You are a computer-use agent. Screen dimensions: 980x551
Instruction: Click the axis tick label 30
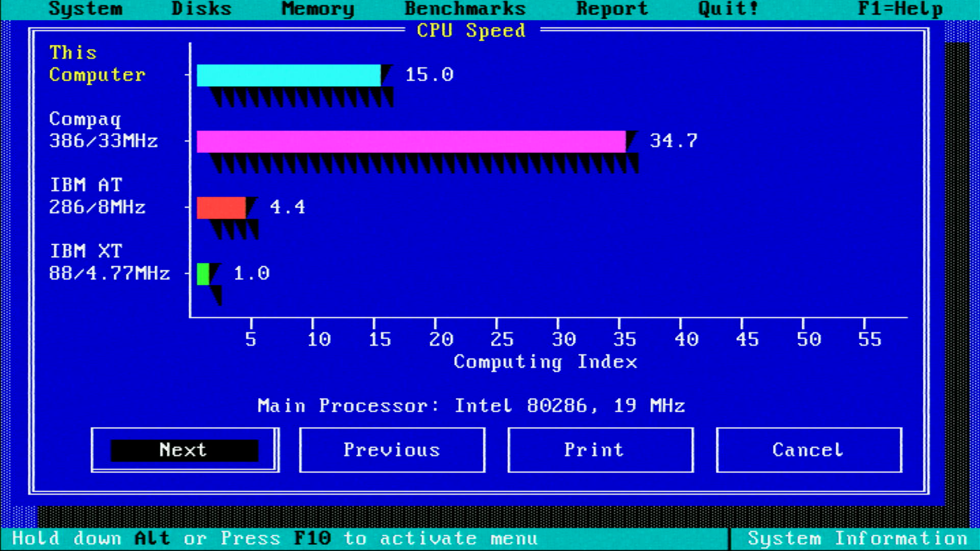tap(564, 339)
